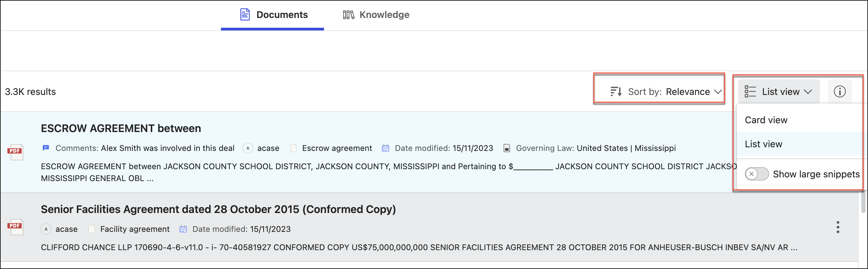Click the info icon beside List view

839,92
